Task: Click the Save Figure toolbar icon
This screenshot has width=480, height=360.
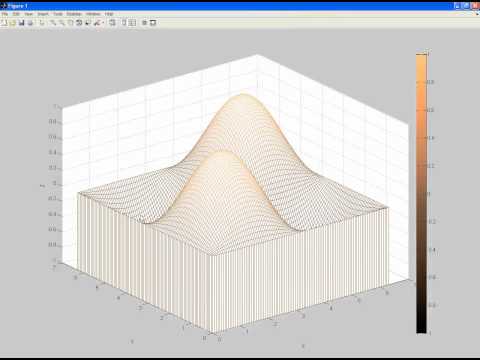Action: click(21, 23)
